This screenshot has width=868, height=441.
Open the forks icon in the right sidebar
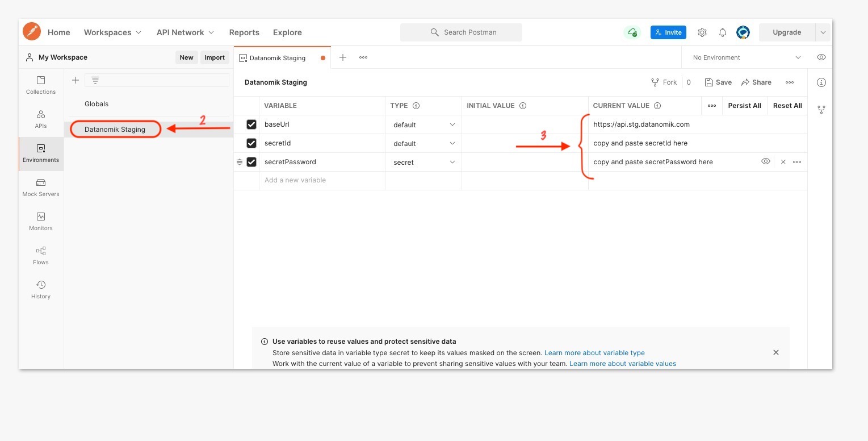[x=821, y=110]
